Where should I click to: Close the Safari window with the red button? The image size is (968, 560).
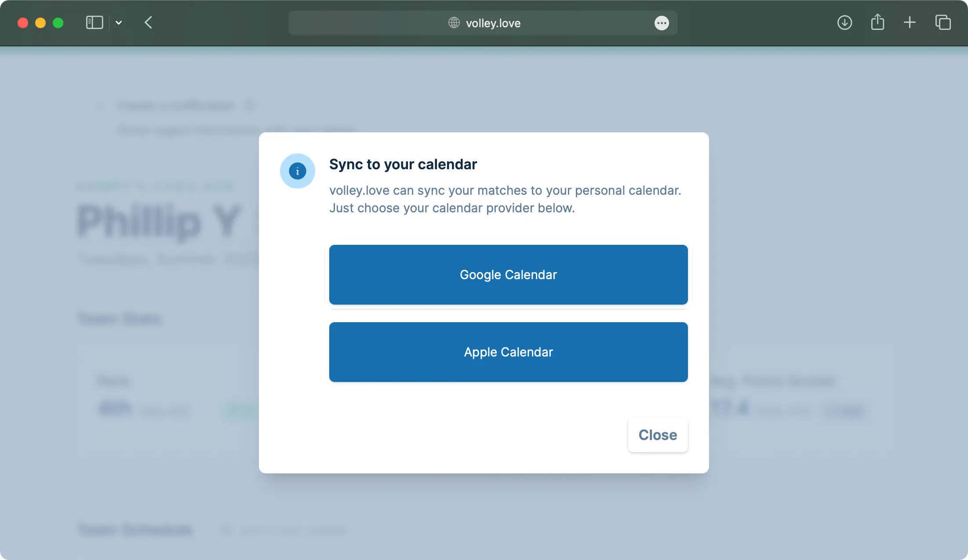tap(23, 23)
